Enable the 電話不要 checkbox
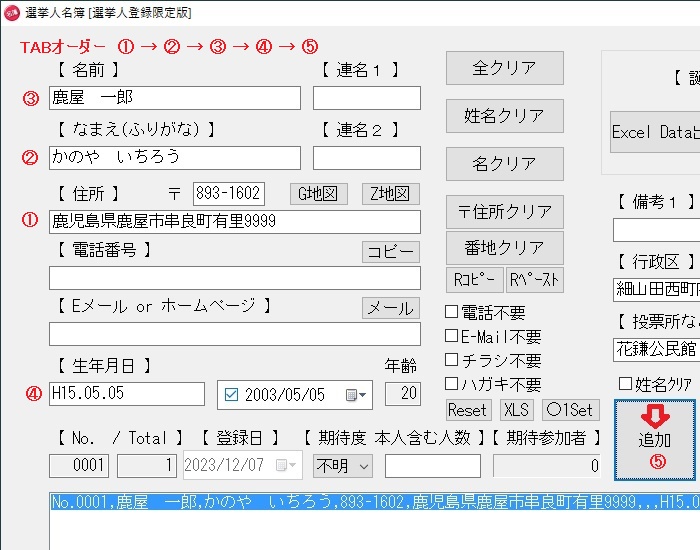The height and width of the screenshot is (550, 700). 452,313
